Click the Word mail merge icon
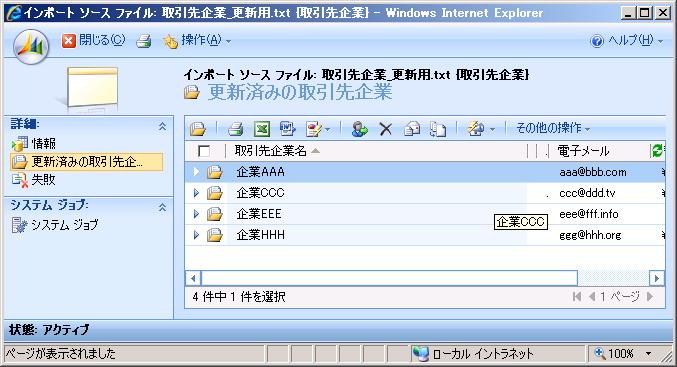 [x=288, y=129]
